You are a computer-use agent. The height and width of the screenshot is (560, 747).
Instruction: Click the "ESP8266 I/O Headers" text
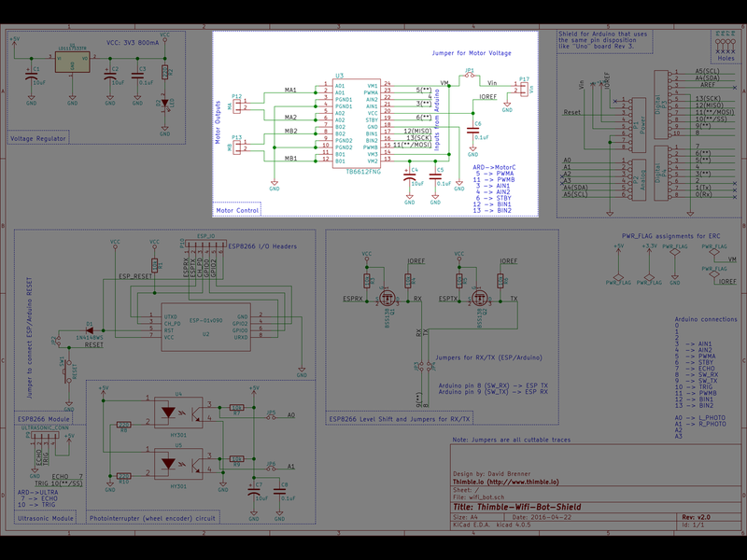262,246
